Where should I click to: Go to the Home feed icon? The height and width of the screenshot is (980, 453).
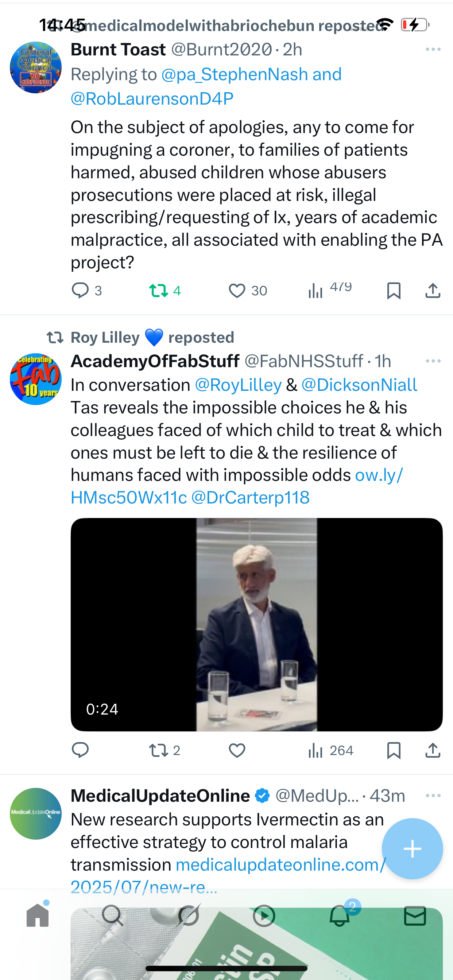coord(38,916)
